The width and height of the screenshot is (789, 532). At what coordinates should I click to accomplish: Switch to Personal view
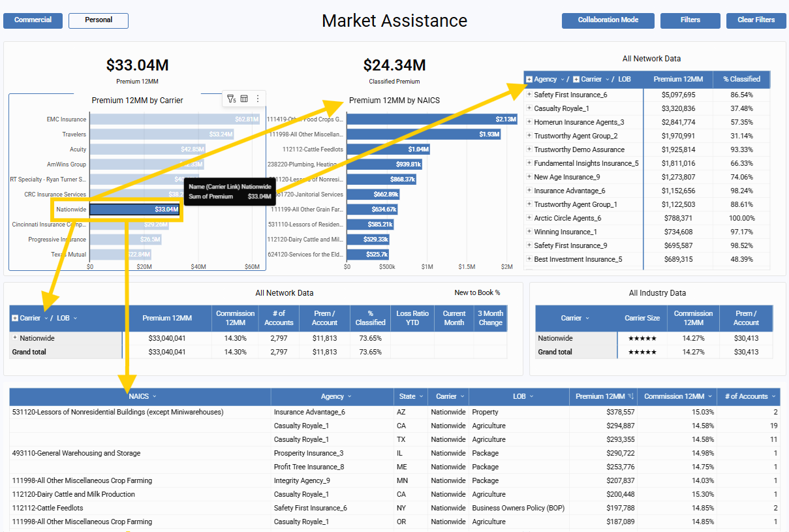99,20
